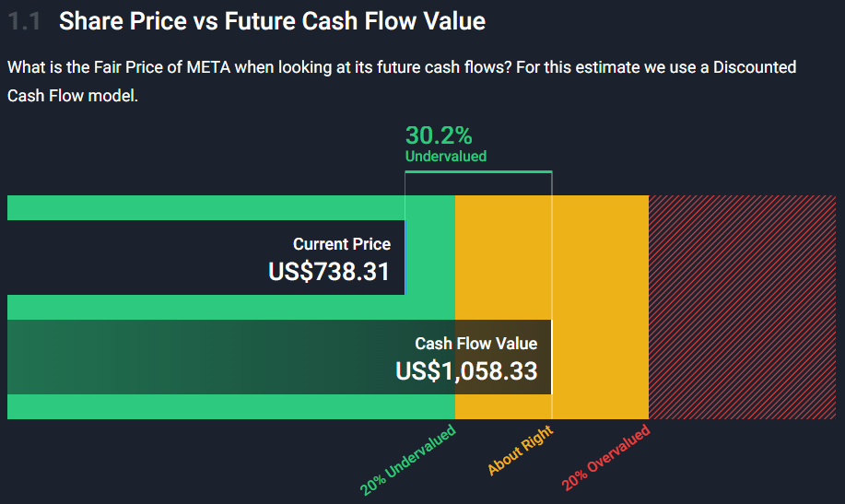Click the US$1,058.33 value
The height and width of the screenshot is (504, 845).
pos(466,370)
